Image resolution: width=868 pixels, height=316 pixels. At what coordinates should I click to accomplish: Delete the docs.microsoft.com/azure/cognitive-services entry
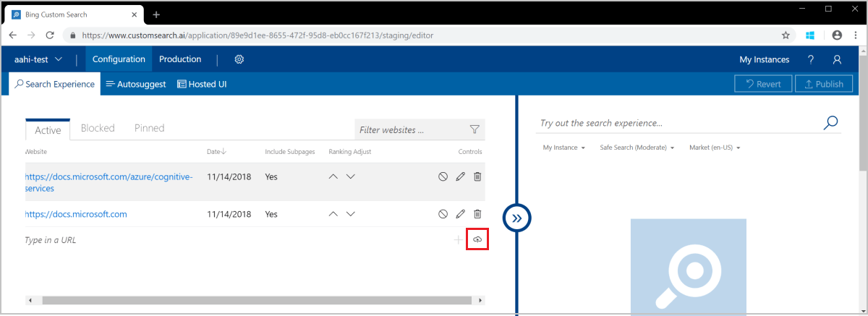coord(477,176)
